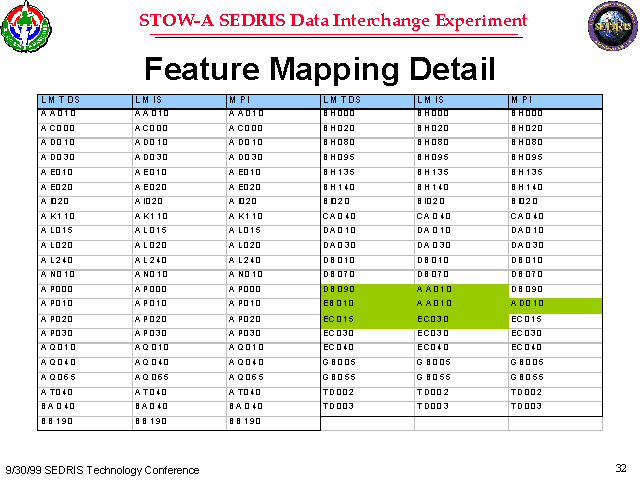Click the 9/30/99 SEDRIS Technology Conference footer

tap(102, 469)
